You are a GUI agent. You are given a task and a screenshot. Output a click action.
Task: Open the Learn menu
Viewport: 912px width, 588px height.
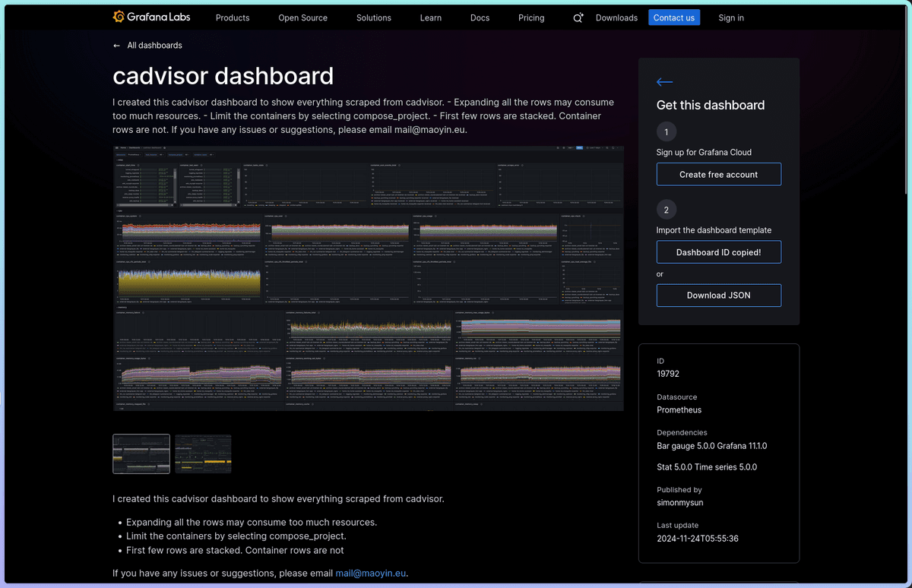tap(431, 17)
